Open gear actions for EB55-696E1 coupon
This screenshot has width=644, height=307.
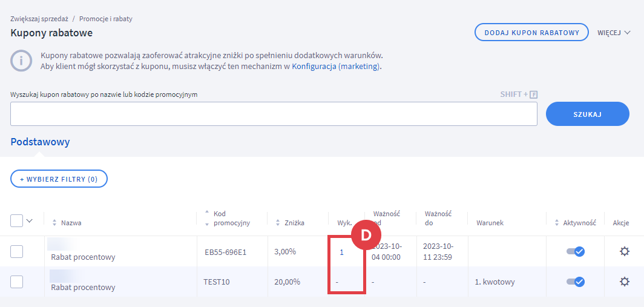tap(624, 251)
